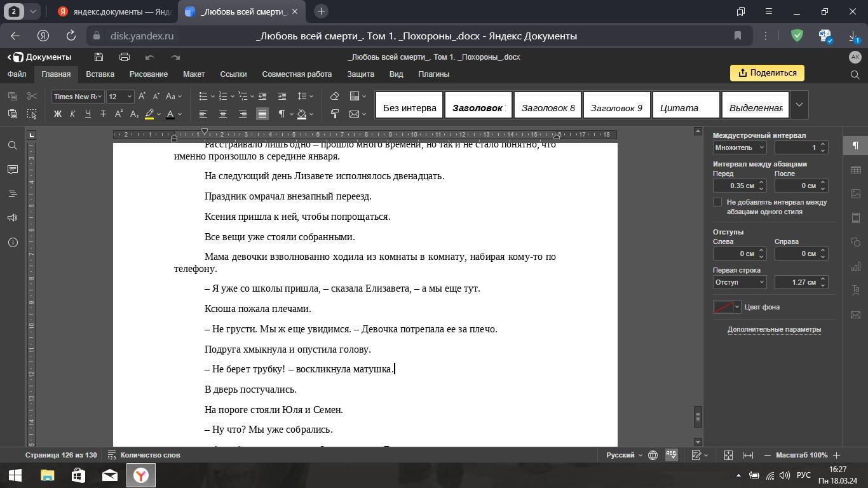Increase the font size

click(x=142, y=97)
